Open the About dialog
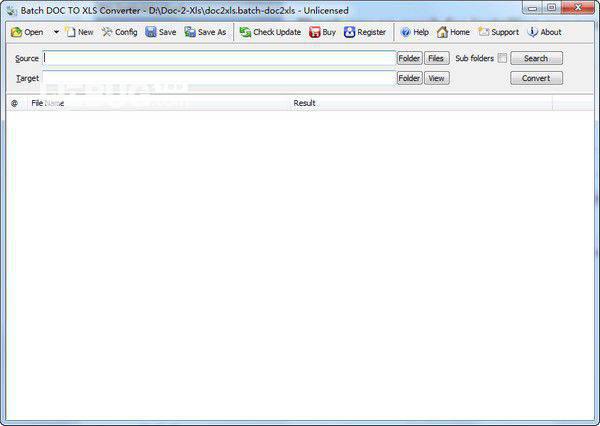The width and height of the screenshot is (600, 426). pos(544,32)
